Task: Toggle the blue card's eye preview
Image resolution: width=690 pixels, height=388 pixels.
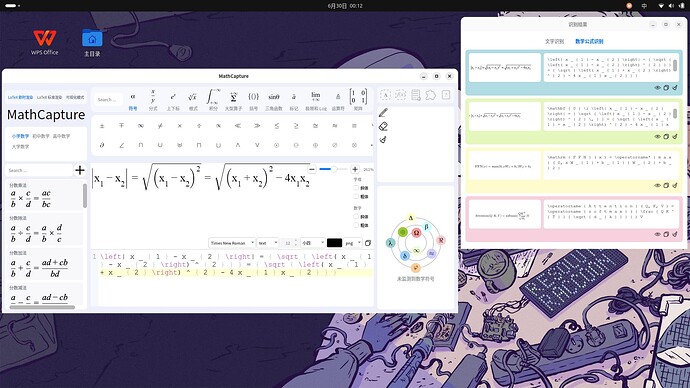Action: pos(657,88)
